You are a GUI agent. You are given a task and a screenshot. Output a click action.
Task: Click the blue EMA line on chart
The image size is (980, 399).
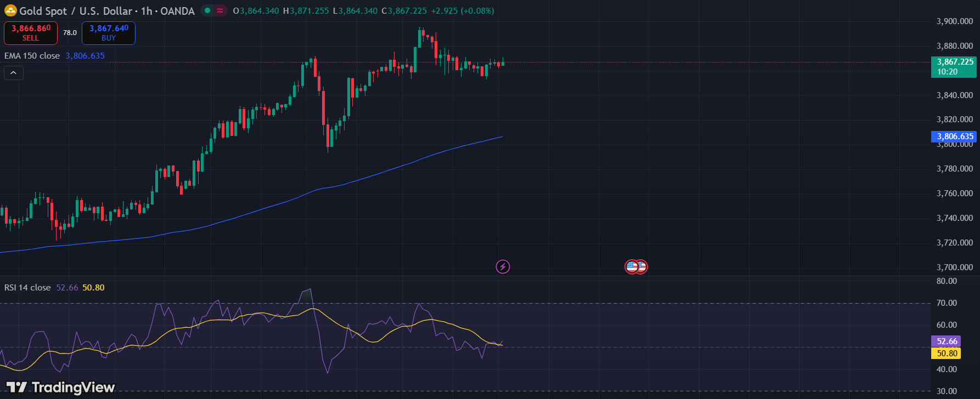384,172
